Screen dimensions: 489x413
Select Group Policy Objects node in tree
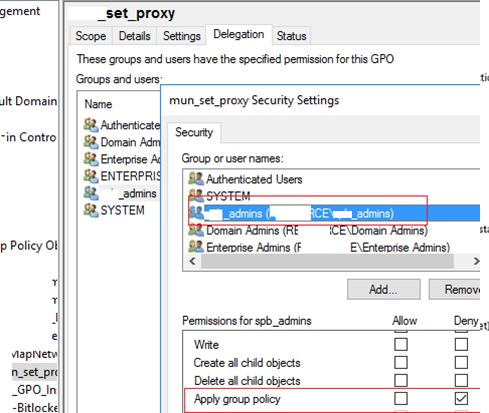pos(29,246)
